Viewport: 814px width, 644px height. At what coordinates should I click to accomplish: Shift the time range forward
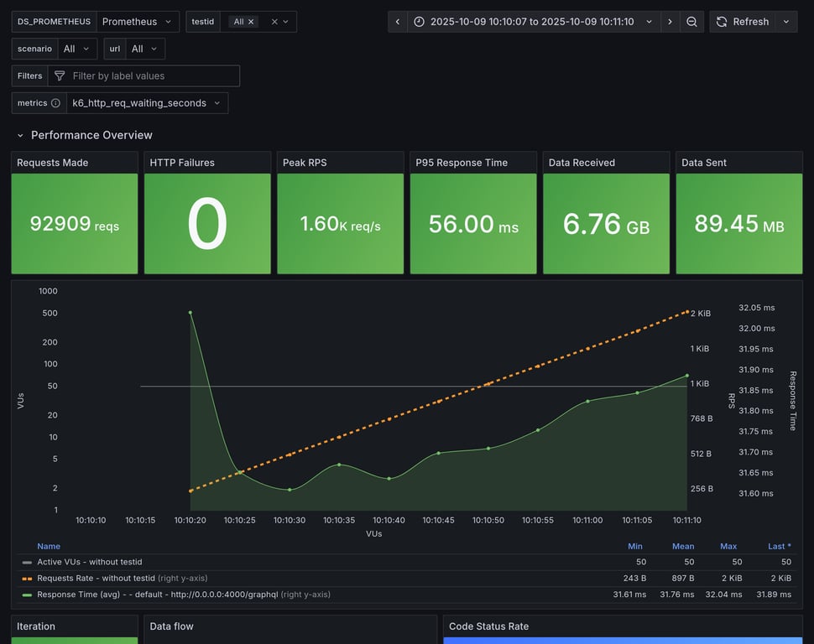[671, 22]
